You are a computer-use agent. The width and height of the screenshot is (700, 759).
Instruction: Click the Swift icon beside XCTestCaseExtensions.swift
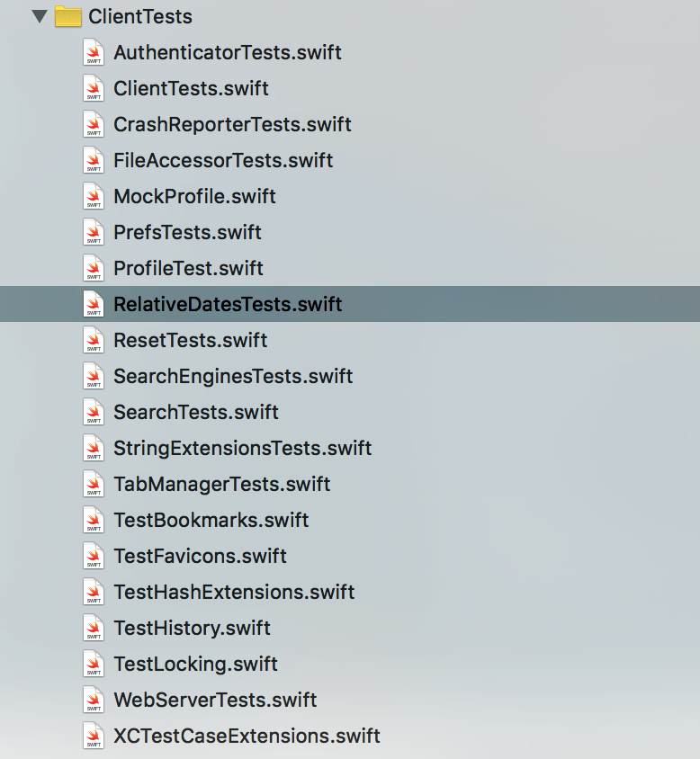pos(94,736)
